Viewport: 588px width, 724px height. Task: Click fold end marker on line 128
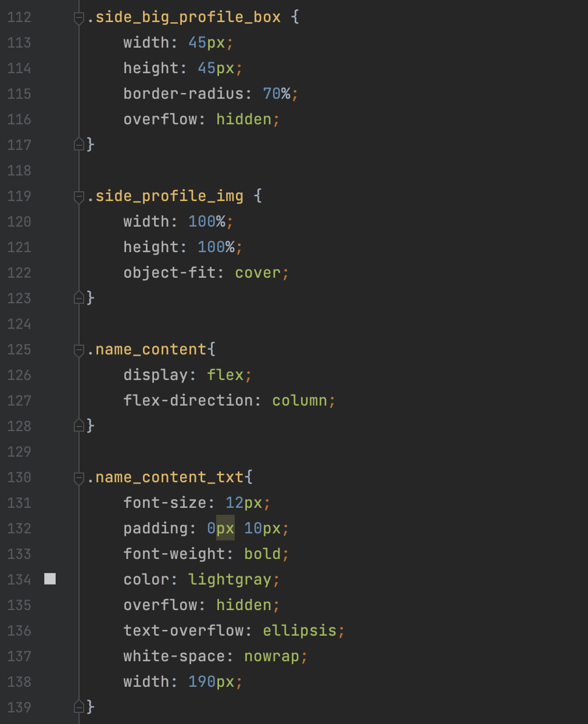pos(79,425)
